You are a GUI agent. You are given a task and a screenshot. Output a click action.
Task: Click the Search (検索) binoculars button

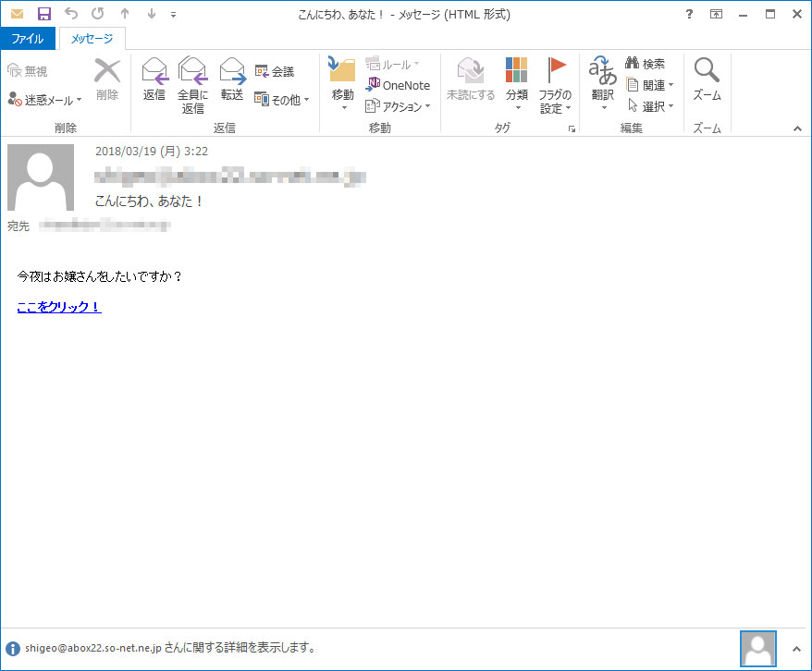646,64
